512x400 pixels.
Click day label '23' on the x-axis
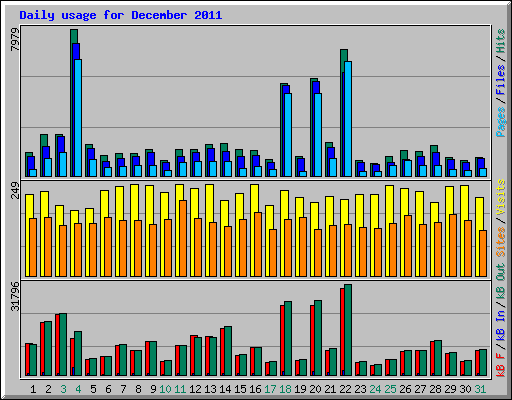point(360,389)
